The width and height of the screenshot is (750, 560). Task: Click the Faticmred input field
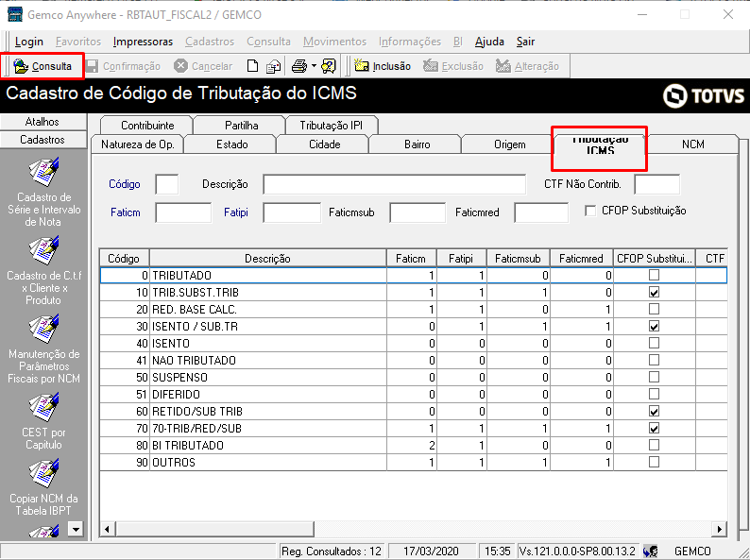(x=541, y=212)
